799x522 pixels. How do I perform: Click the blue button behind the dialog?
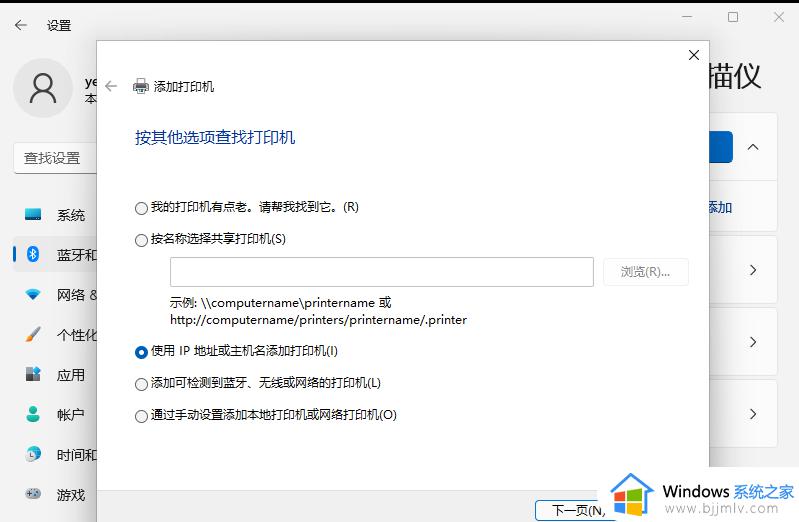[x=721, y=147]
